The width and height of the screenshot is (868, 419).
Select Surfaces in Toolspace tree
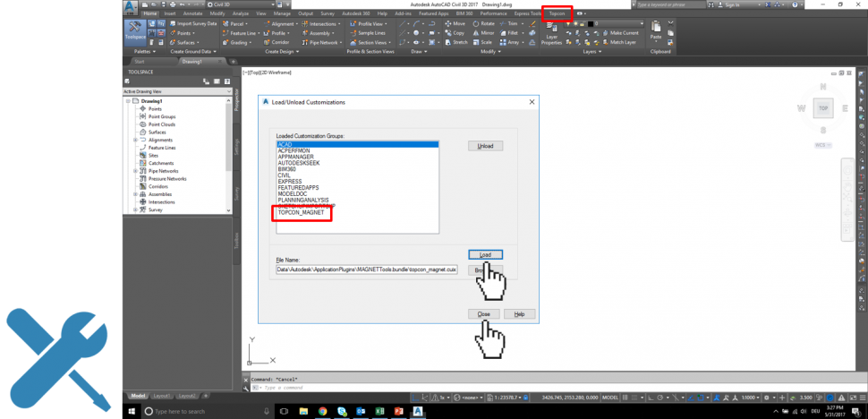pos(157,133)
